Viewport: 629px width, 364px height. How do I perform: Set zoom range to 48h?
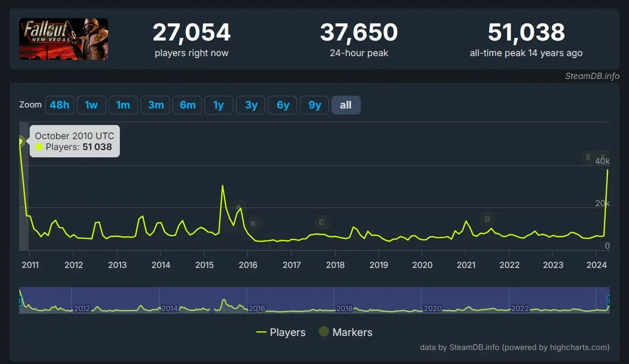pos(59,105)
